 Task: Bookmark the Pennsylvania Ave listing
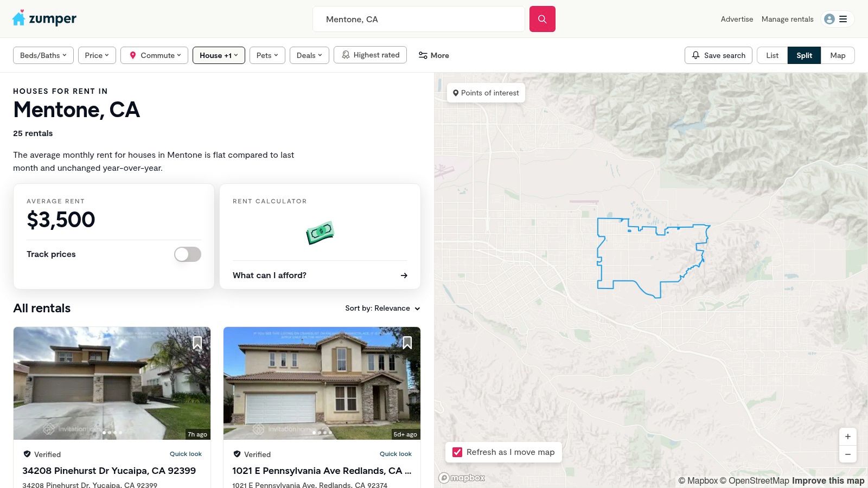tap(407, 343)
